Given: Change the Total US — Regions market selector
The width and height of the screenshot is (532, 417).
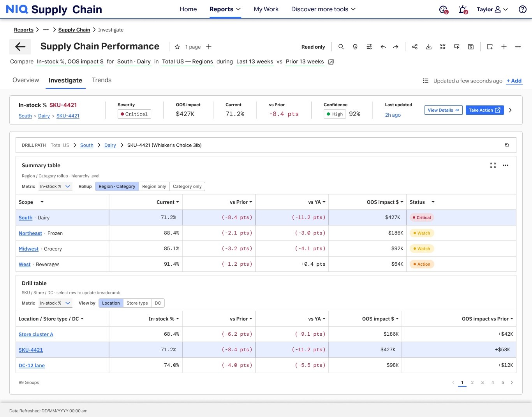Looking at the screenshot, I should click(x=188, y=61).
